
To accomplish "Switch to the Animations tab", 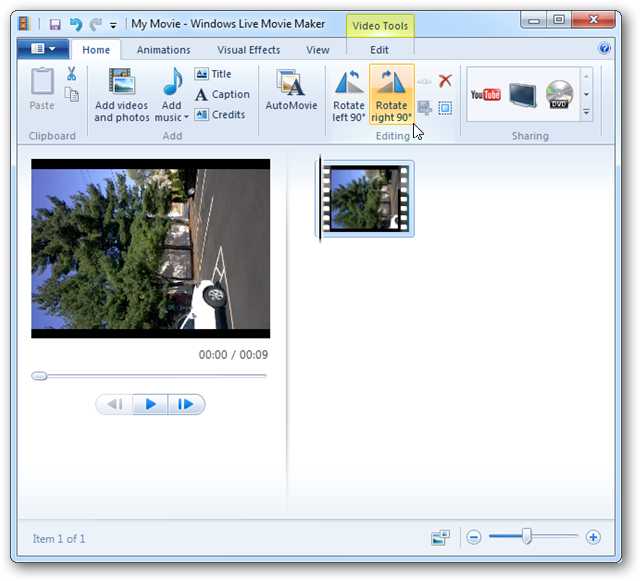I will (x=163, y=50).
